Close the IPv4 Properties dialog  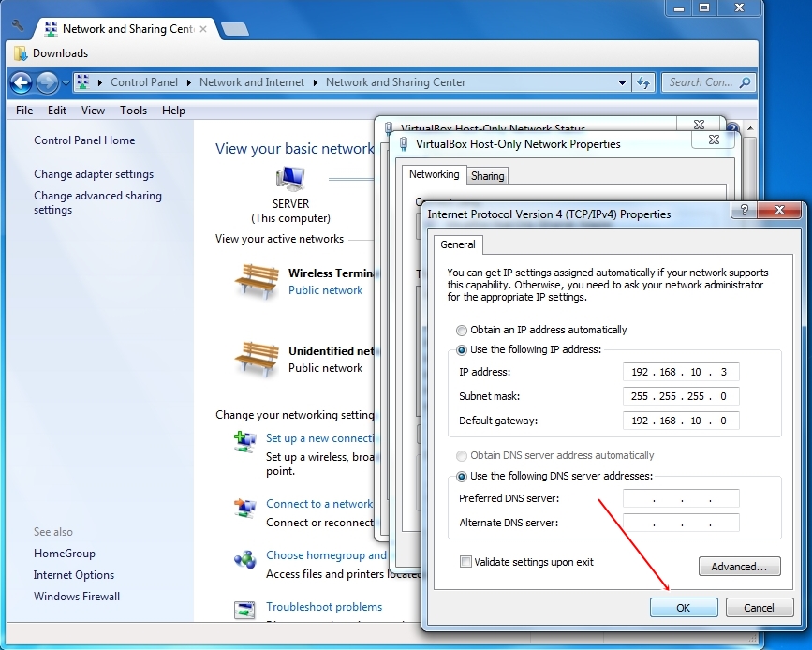[x=779, y=210]
